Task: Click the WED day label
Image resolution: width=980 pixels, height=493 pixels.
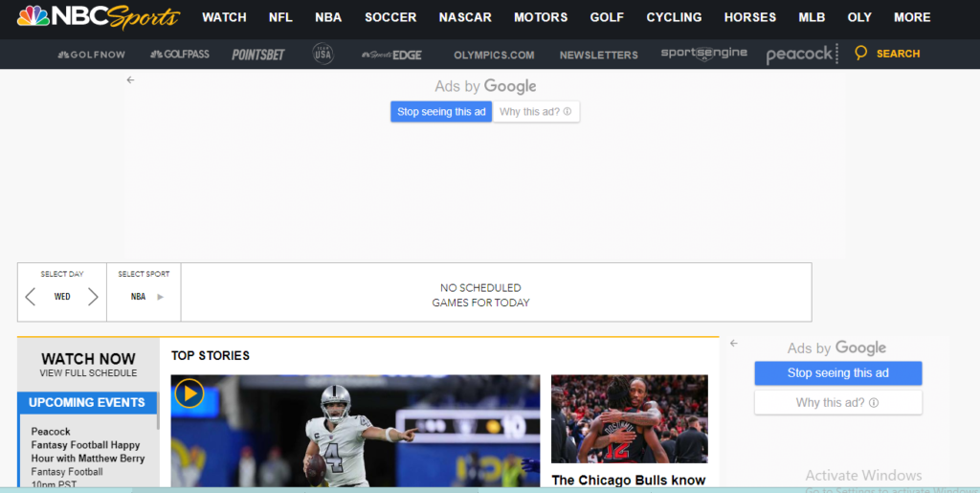Action: [x=62, y=297]
